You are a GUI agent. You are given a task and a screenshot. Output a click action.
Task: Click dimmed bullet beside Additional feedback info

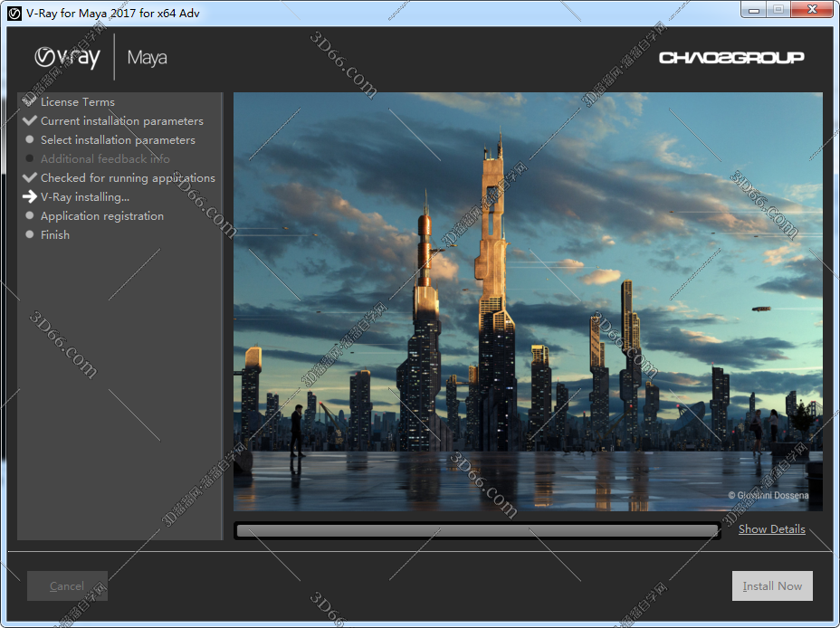click(x=30, y=158)
